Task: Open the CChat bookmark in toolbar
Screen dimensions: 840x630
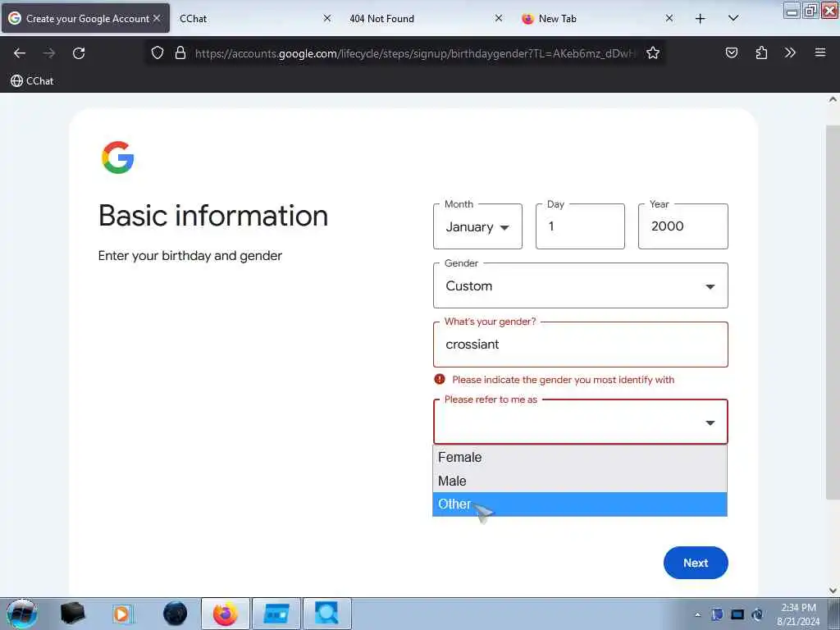Action: [x=32, y=81]
